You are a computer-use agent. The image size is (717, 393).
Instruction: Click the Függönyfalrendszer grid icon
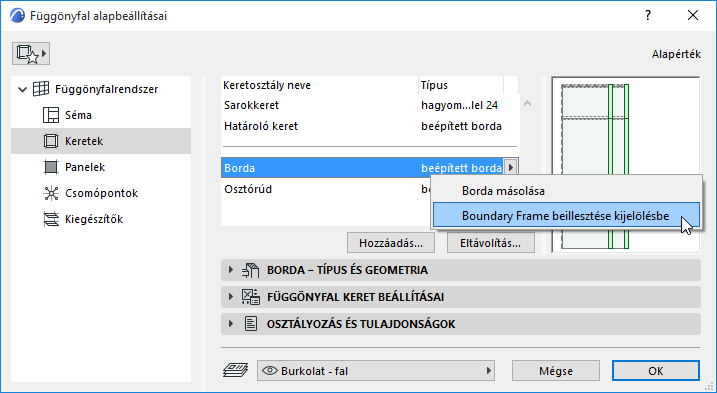click(x=41, y=89)
